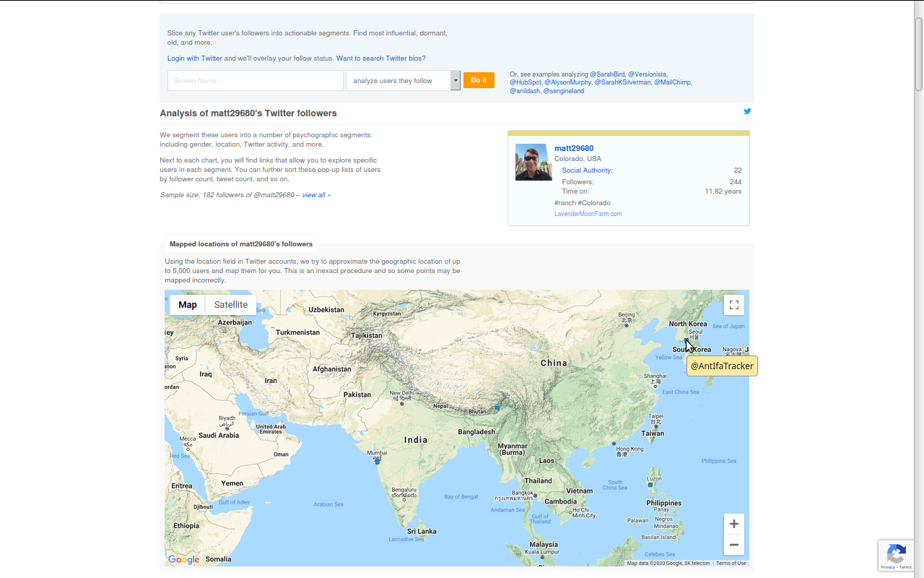Click the '#ranch #Colorado' bio text
Image resolution: width=924 pixels, height=578 pixels.
pyautogui.click(x=583, y=203)
